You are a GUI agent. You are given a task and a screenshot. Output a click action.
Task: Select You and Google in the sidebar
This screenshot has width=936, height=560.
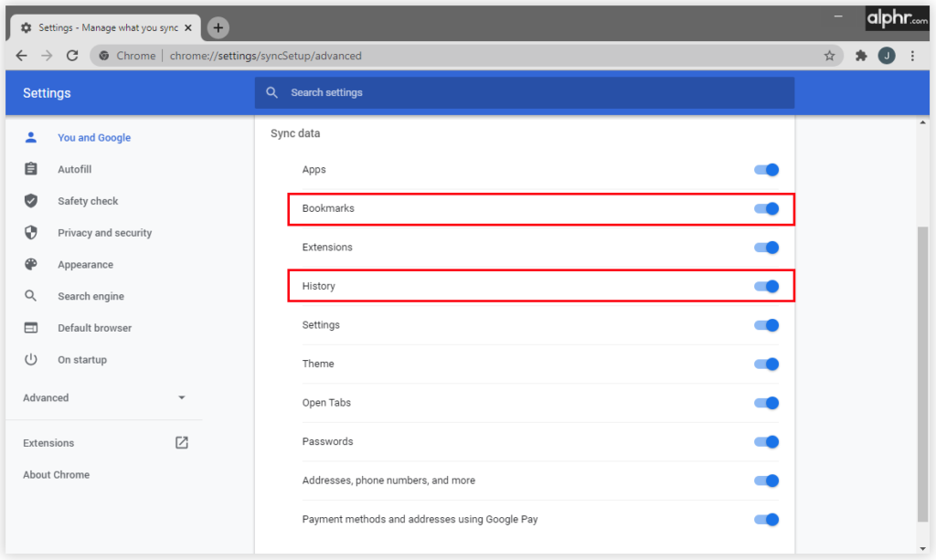pyautogui.click(x=94, y=137)
